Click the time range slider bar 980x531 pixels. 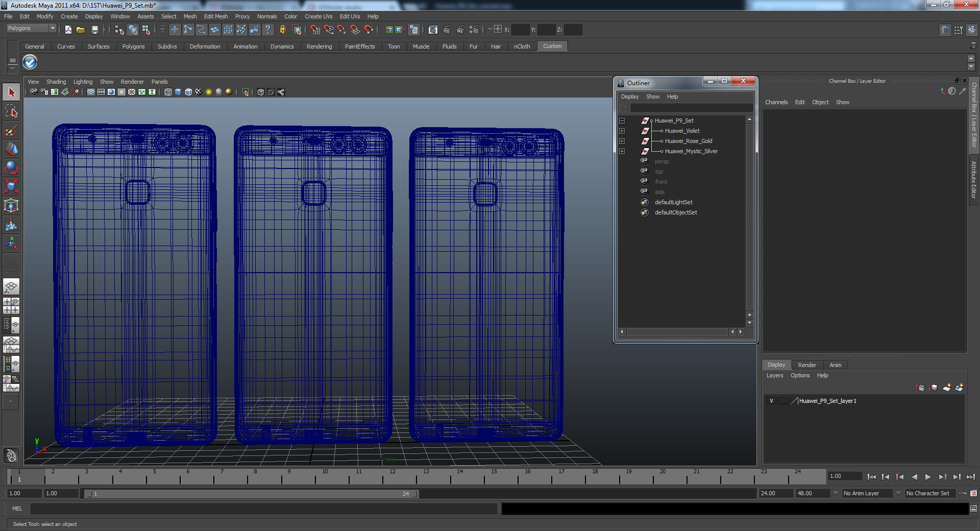(x=250, y=494)
